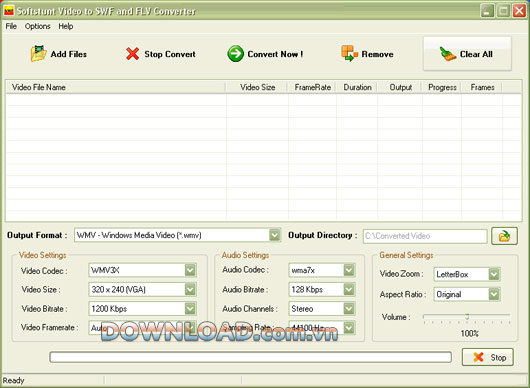The height and width of the screenshot is (388, 530).
Task: Click the Add Files text label
Action: pyautogui.click(x=69, y=54)
